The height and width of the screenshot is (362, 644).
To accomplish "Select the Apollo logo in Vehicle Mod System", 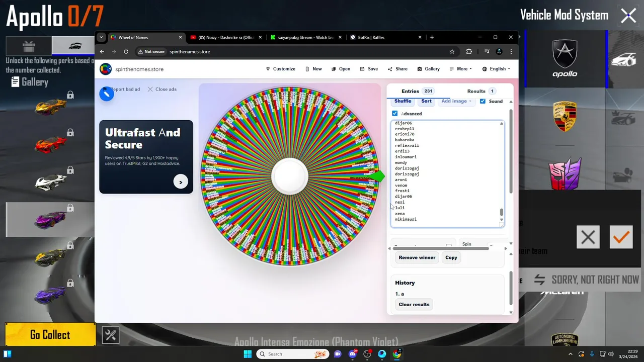I will (x=565, y=59).
